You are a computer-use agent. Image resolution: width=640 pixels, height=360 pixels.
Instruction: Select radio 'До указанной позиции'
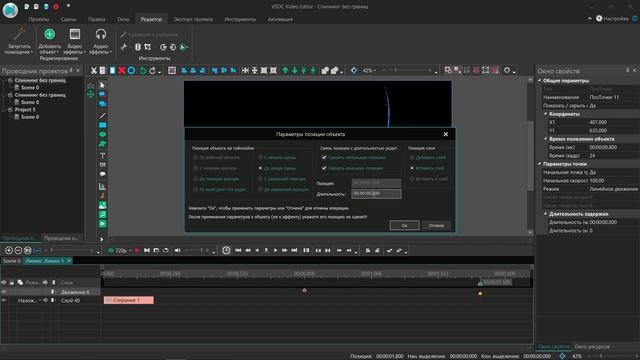click(x=260, y=189)
